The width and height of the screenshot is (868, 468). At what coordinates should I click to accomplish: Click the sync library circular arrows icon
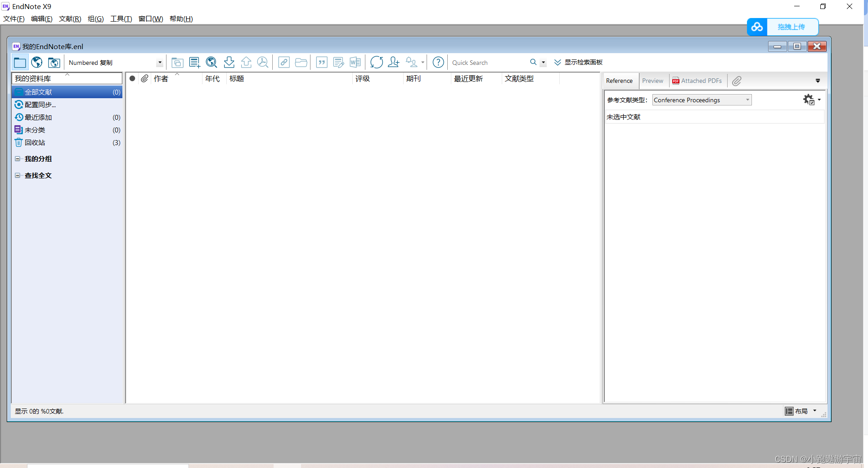pyautogui.click(x=377, y=63)
